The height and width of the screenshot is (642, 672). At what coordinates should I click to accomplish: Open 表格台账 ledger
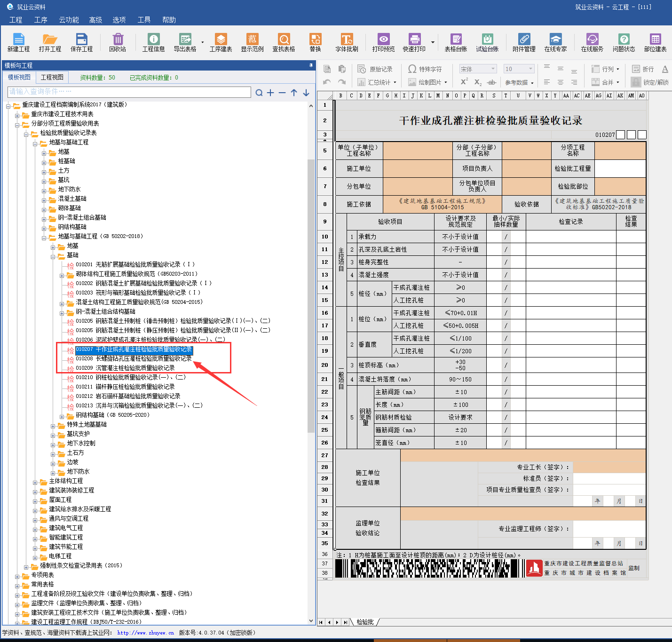(x=456, y=42)
